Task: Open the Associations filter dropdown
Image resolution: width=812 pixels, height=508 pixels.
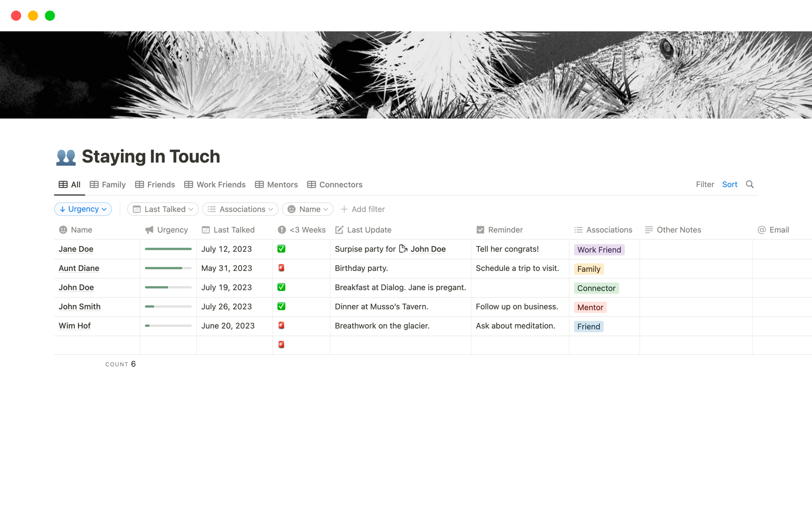Action: pyautogui.click(x=240, y=209)
